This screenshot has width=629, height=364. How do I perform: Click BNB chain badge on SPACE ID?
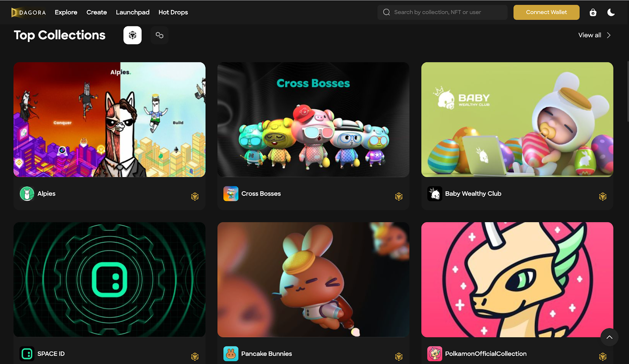pos(195,357)
